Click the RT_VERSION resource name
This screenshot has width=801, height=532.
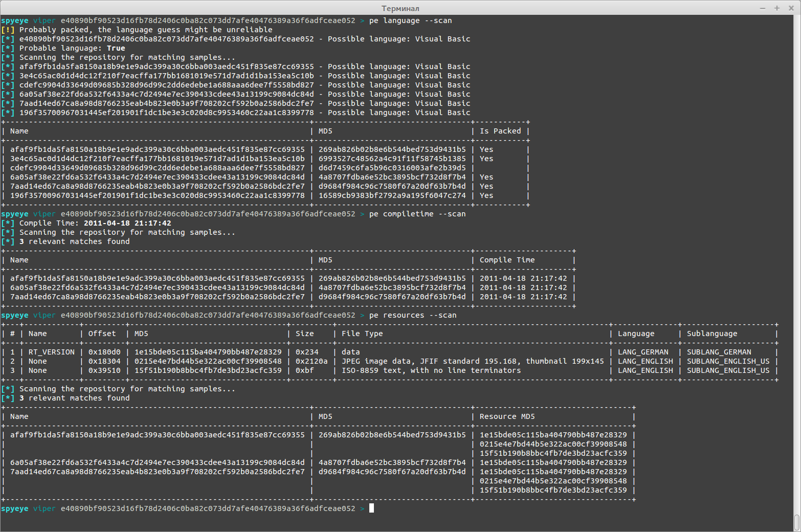coord(52,352)
